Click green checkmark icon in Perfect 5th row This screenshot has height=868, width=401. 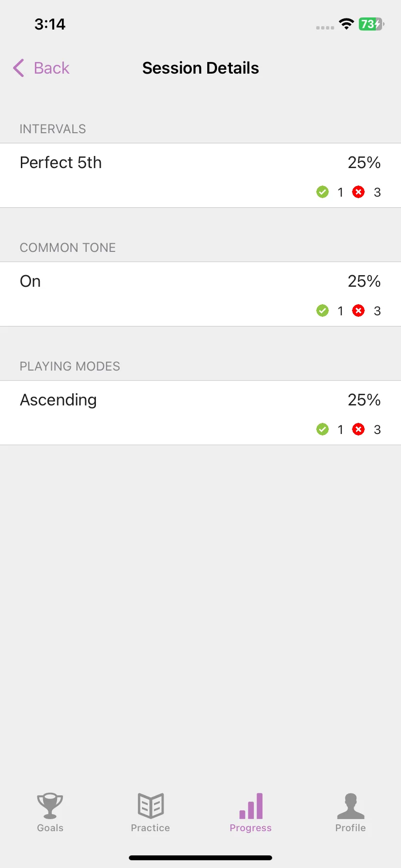[323, 192]
